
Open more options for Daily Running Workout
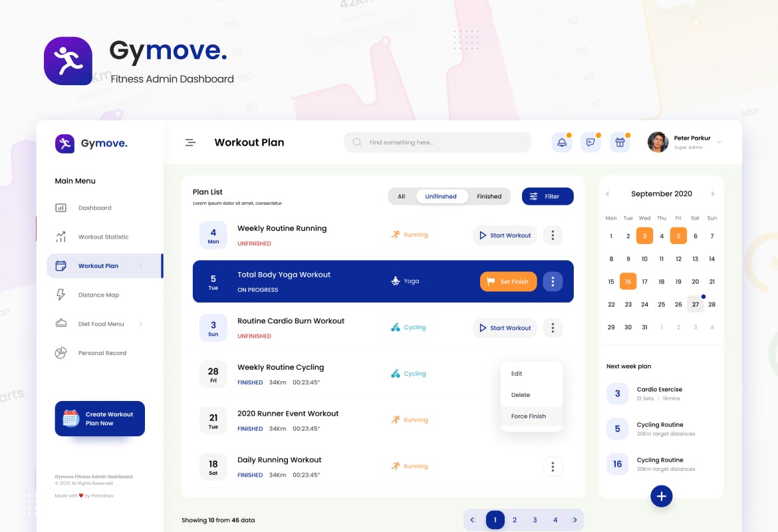pos(553,466)
